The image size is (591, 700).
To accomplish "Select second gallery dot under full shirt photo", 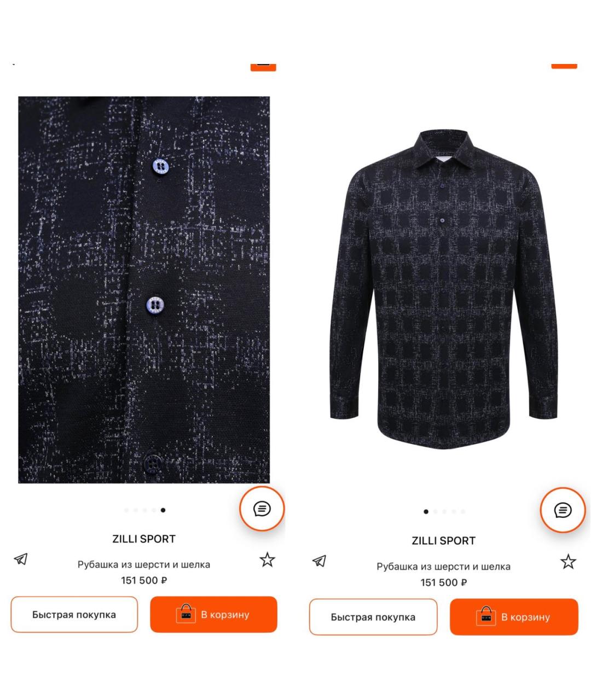I will [436, 512].
